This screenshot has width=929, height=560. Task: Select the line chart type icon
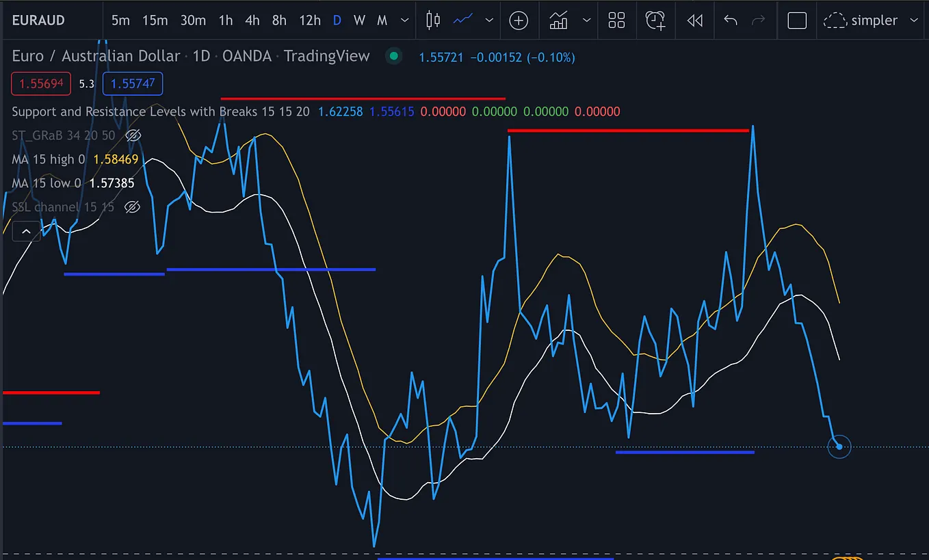[x=463, y=21]
